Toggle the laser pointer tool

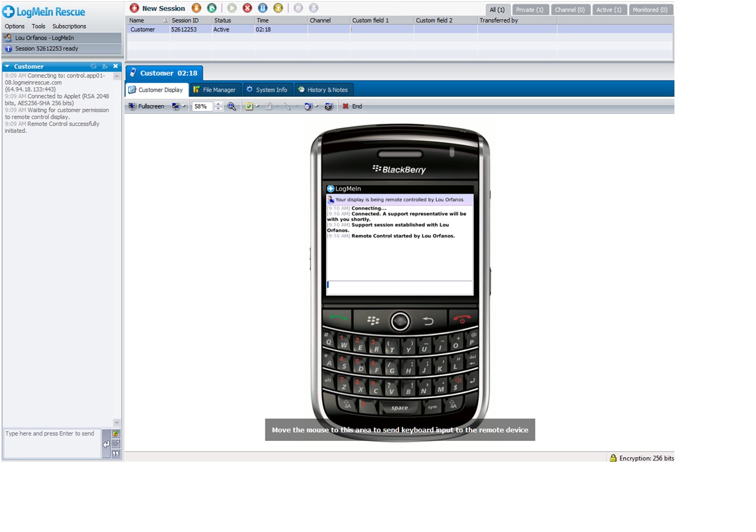pyautogui.click(x=288, y=106)
